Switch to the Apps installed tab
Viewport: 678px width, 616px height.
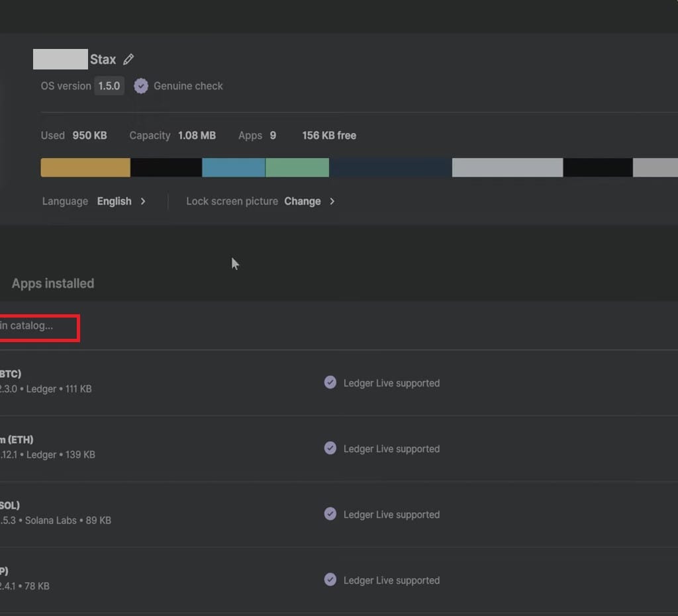(x=53, y=283)
